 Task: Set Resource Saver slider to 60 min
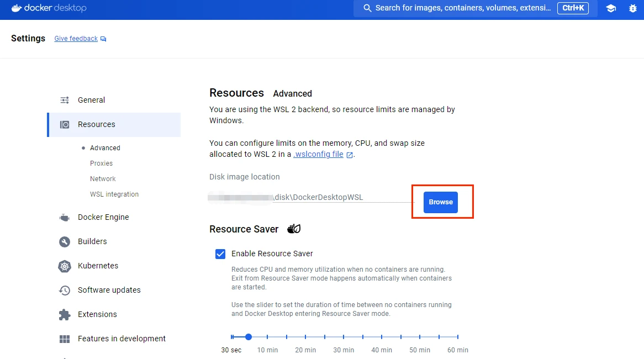457,337
